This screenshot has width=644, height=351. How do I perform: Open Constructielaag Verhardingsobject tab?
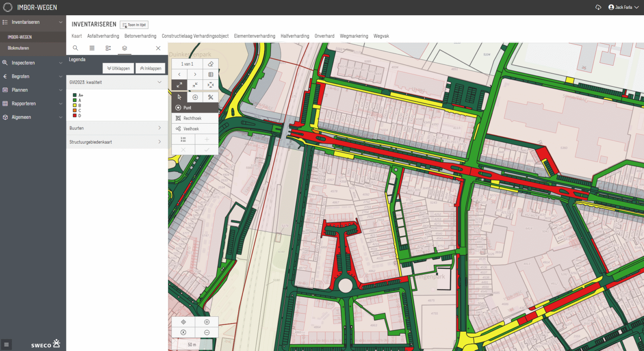pos(195,36)
